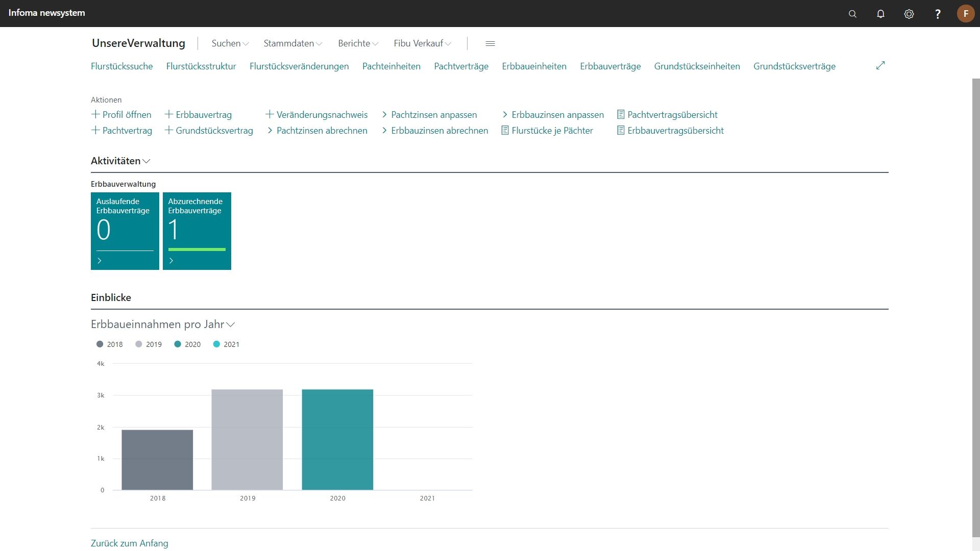Collapse the Aktivitäten section chevron
Image resolution: width=980 pixels, height=551 pixels.
146,161
